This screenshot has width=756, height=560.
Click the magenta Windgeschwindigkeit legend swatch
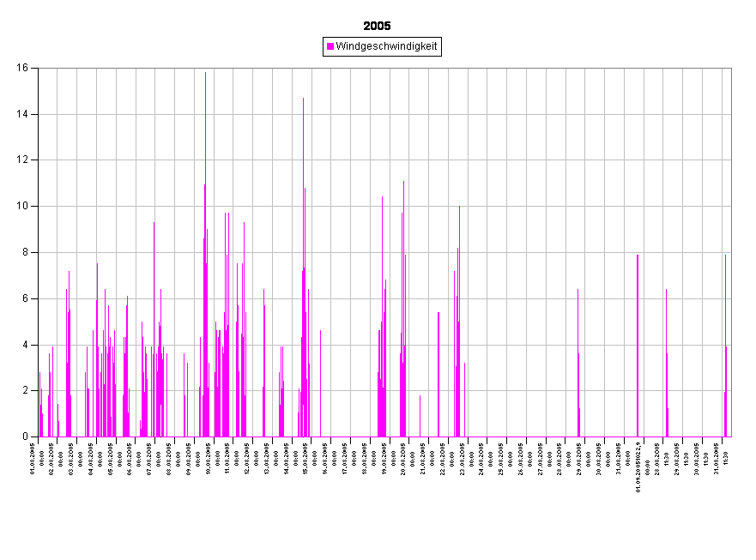[330, 46]
